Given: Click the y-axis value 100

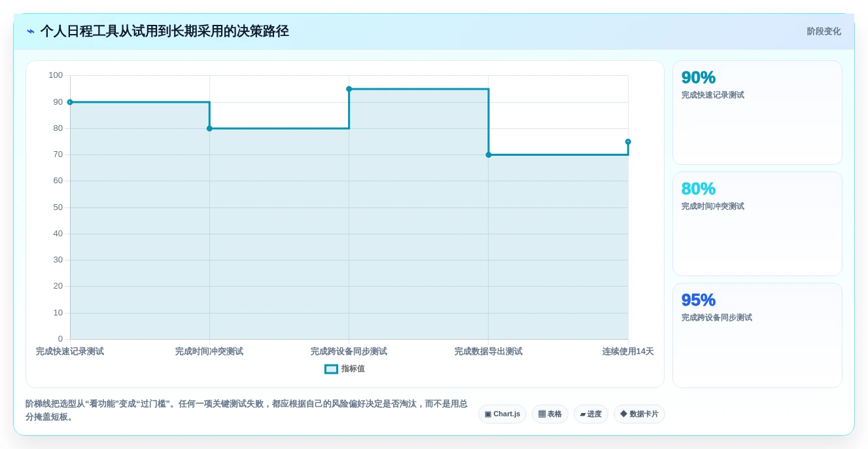Looking at the screenshot, I should click(56, 75).
